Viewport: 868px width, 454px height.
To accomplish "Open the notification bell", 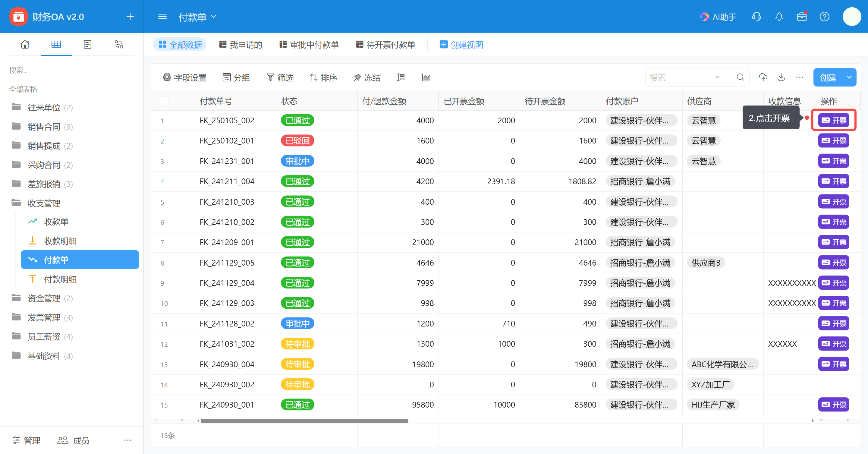I will tap(779, 17).
